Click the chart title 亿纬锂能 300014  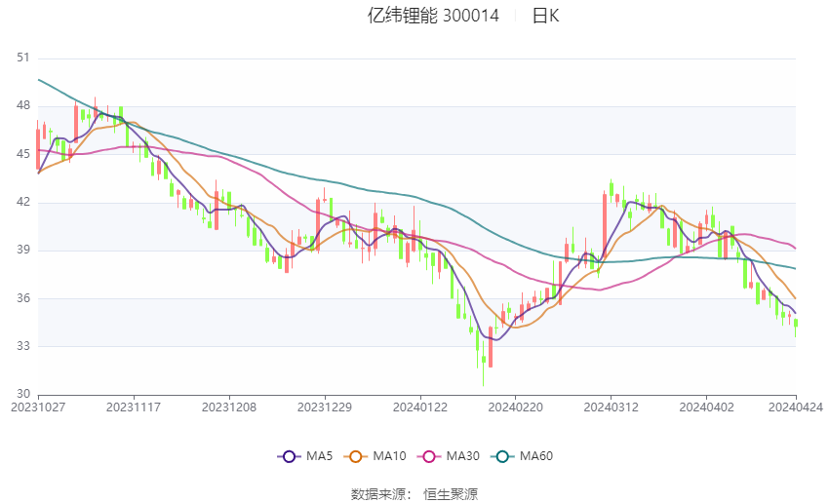pos(433,16)
